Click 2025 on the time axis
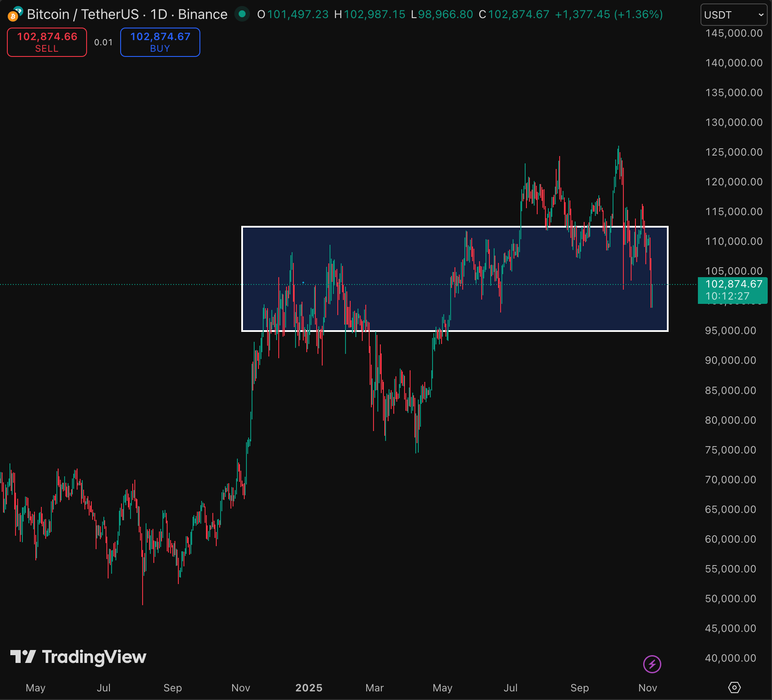The height and width of the screenshot is (700, 772). [x=308, y=688]
